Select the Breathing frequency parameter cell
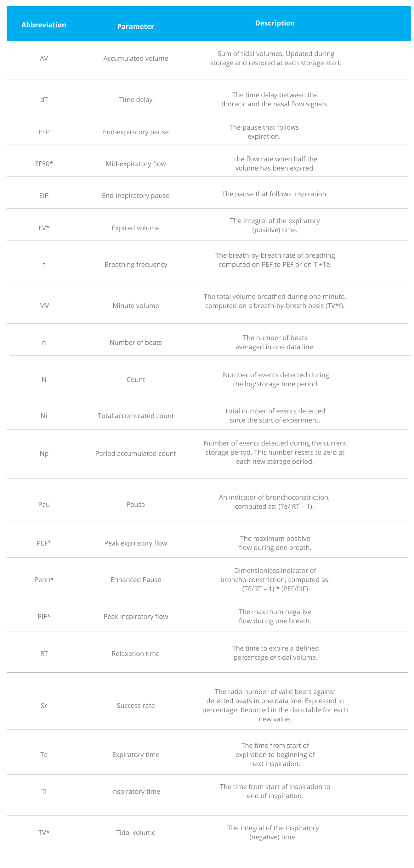The height and width of the screenshot is (868, 414). (x=135, y=265)
